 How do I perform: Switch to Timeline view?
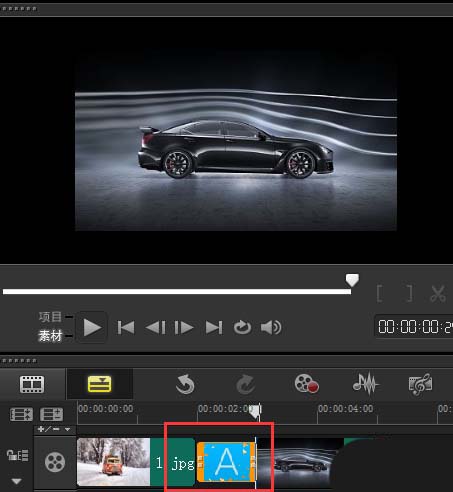pyautogui.click(x=100, y=384)
